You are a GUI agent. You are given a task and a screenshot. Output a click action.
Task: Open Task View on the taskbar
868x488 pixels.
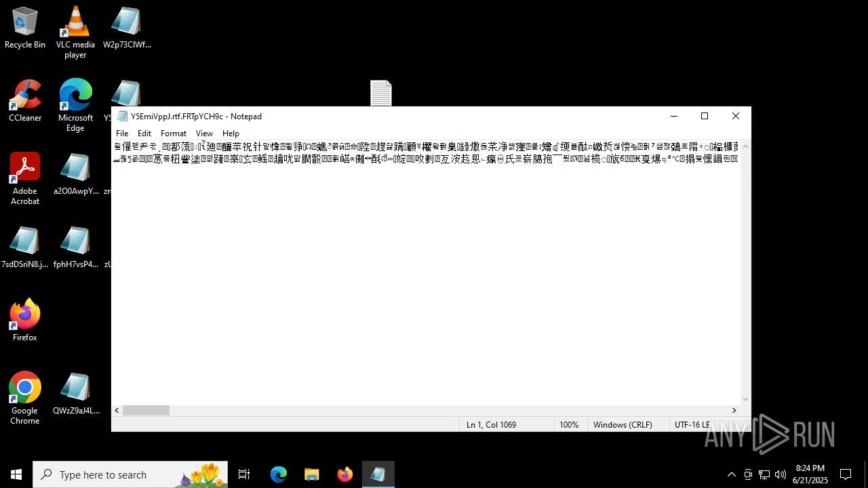(x=244, y=474)
